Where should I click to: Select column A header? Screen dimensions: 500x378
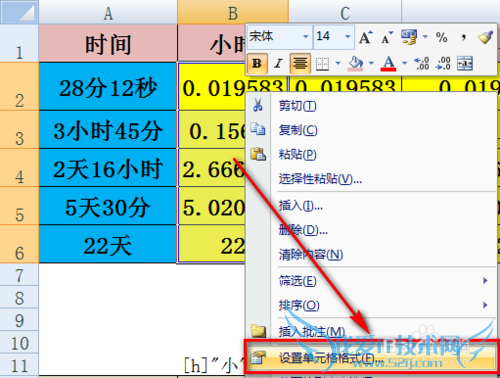[108, 13]
